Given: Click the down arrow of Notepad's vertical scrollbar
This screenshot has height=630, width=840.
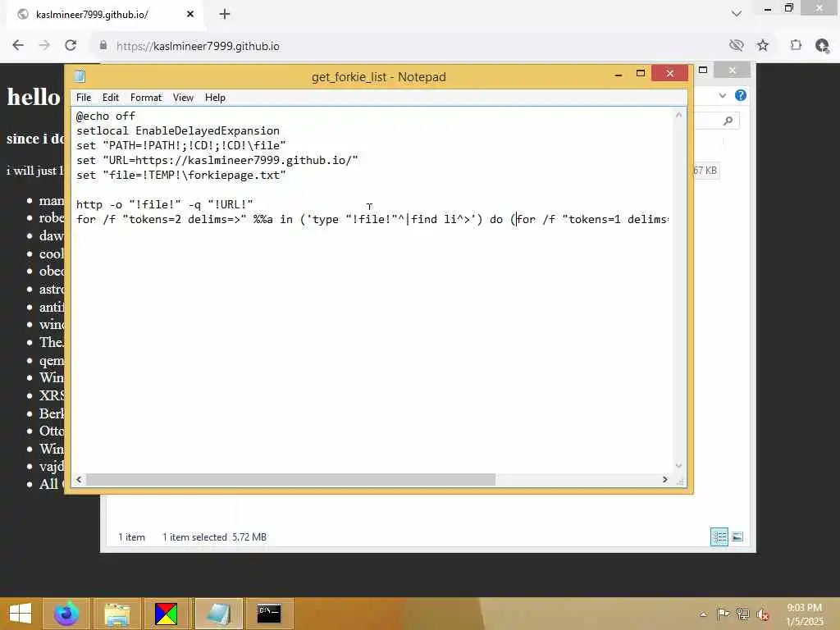Looking at the screenshot, I should point(678,466).
